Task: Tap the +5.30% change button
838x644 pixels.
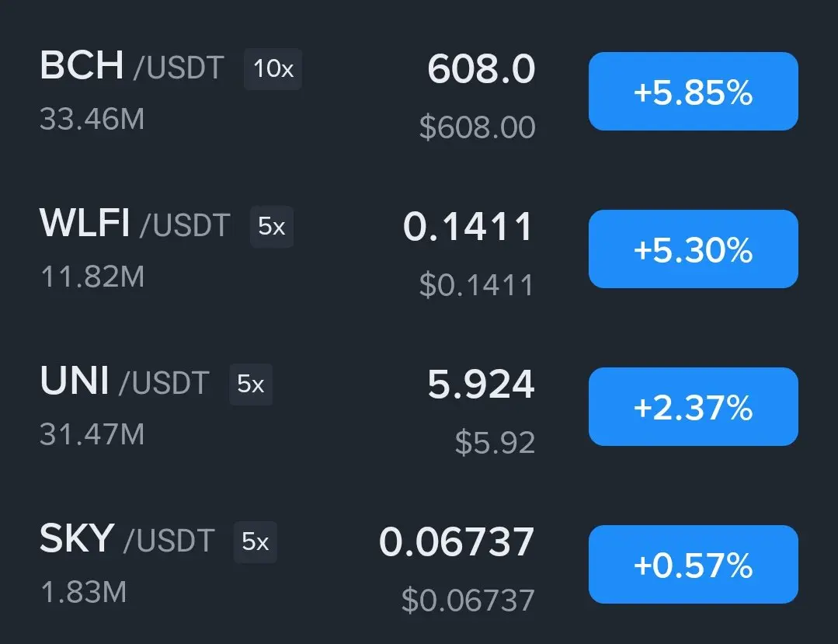Action: (694, 249)
